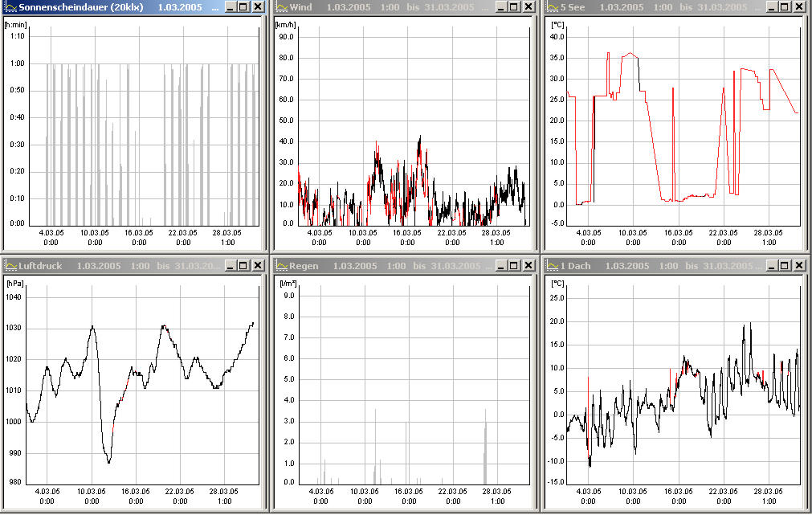The height and width of the screenshot is (515, 812).
Task: Click the 10.03.05 date label in Sonnenscheindauer
Action: [x=95, y=233]
